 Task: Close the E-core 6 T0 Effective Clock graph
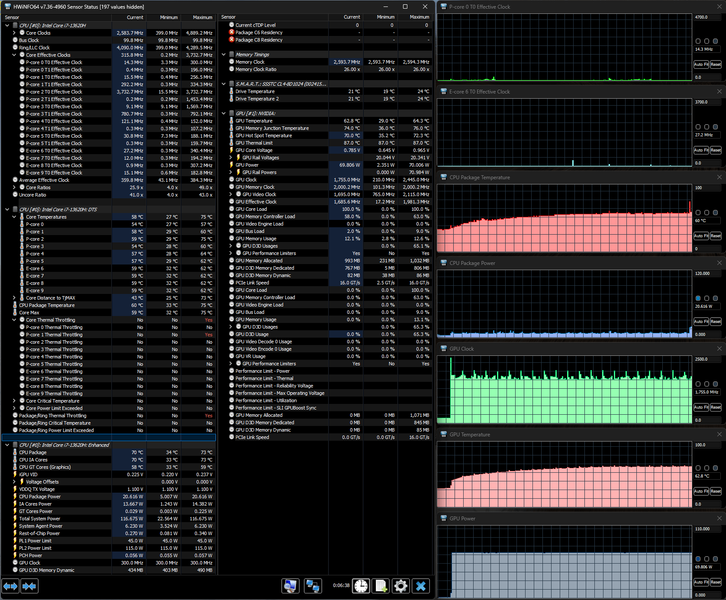pos(720,92)
